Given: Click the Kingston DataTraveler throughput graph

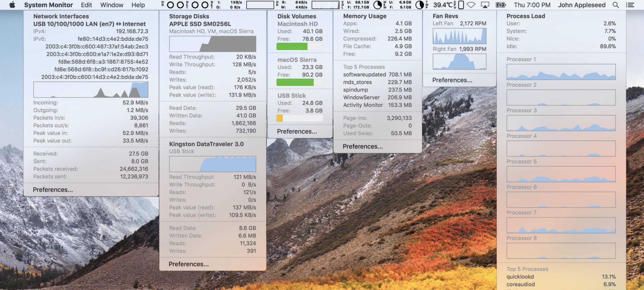Looking at the screenshot, I should (213, 164).
